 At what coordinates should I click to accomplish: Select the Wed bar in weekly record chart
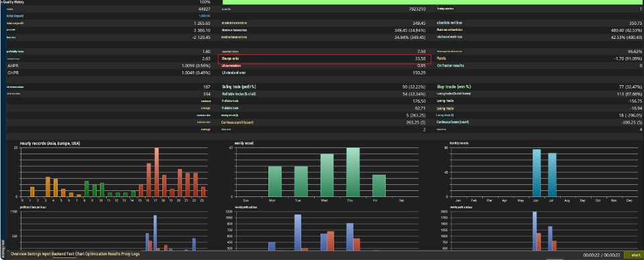(x=327, y=175)
